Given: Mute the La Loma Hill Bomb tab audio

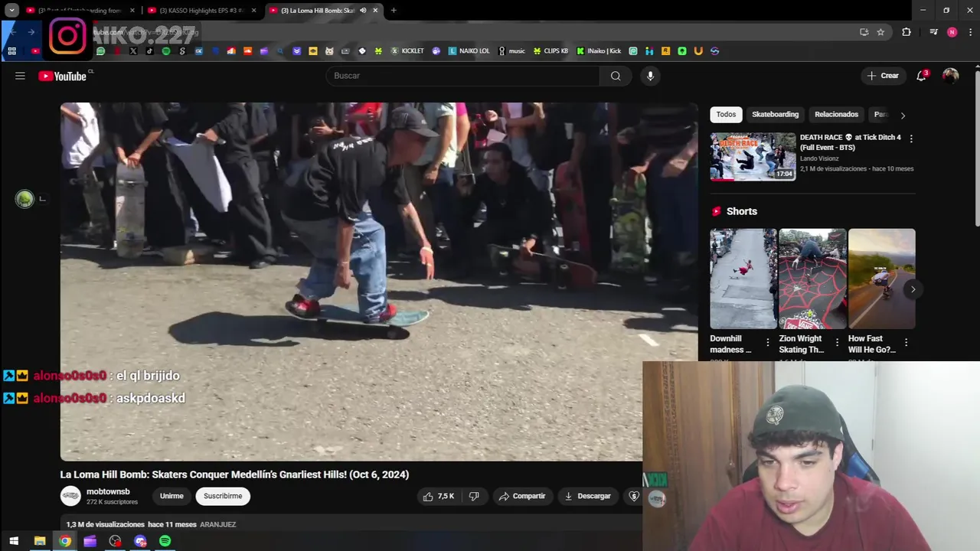Looking at the screenshot, I should [x=363, y=11].
